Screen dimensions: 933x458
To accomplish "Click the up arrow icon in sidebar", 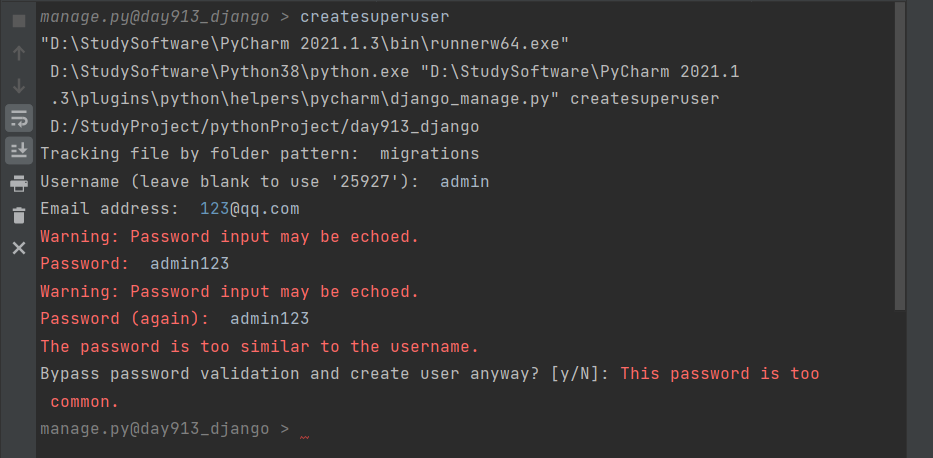I will pyautogui.click(x=18, y=52).
